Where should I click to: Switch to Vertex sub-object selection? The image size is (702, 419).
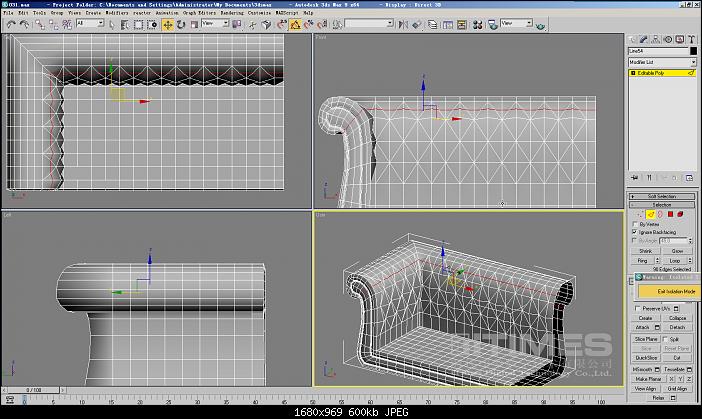click(641, 214)
